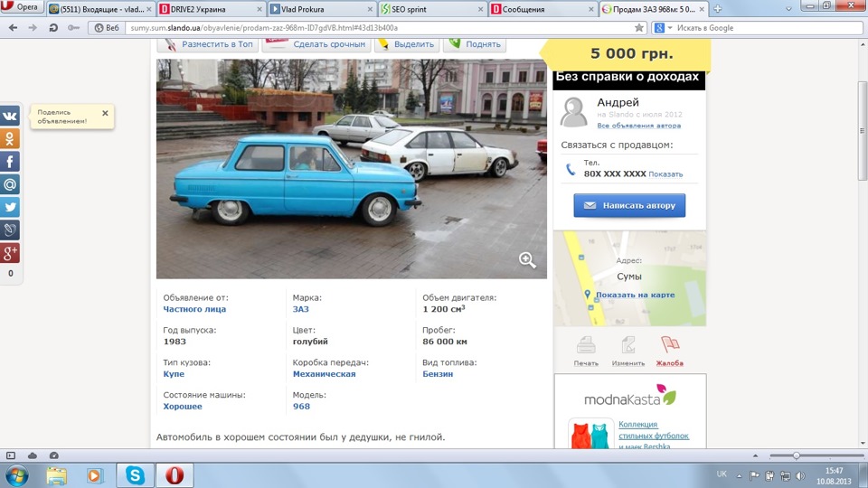This screenshot has height=488, width=868.
Task: Open a new browser tab with the plus button
Action: pos(717,9)
